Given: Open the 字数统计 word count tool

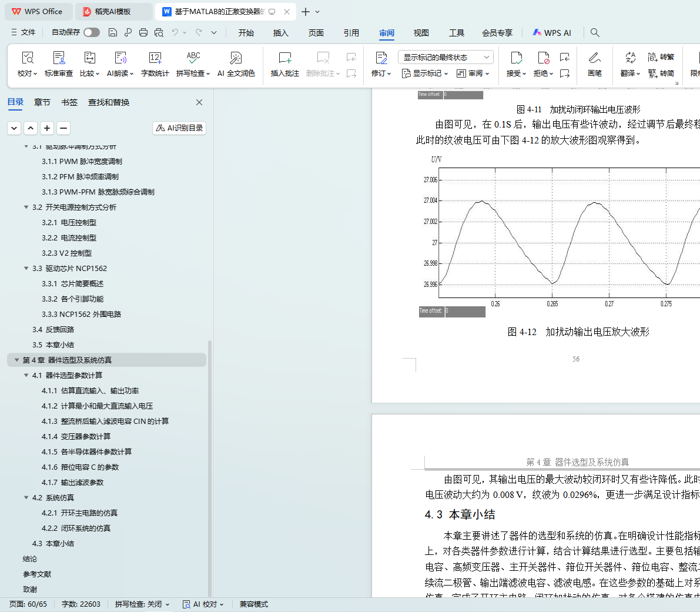Looking at the screenshot, I should tap(155, 58).
